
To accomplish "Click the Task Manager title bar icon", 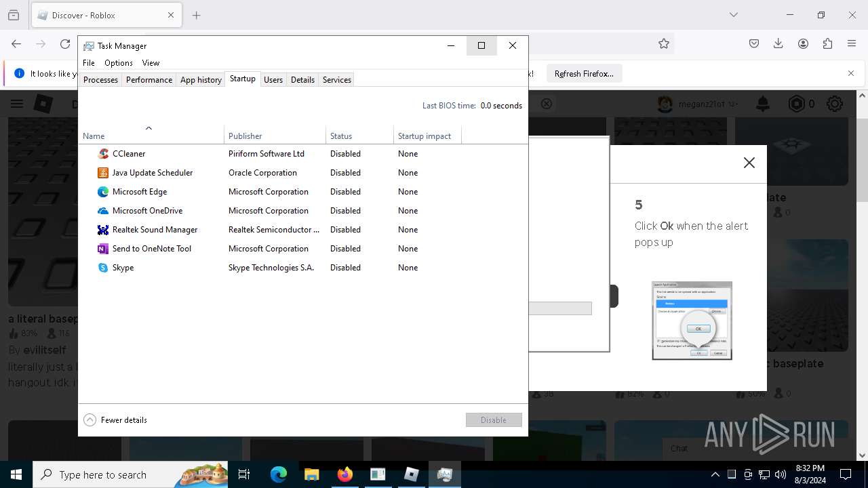I will [x=88, y=46].
